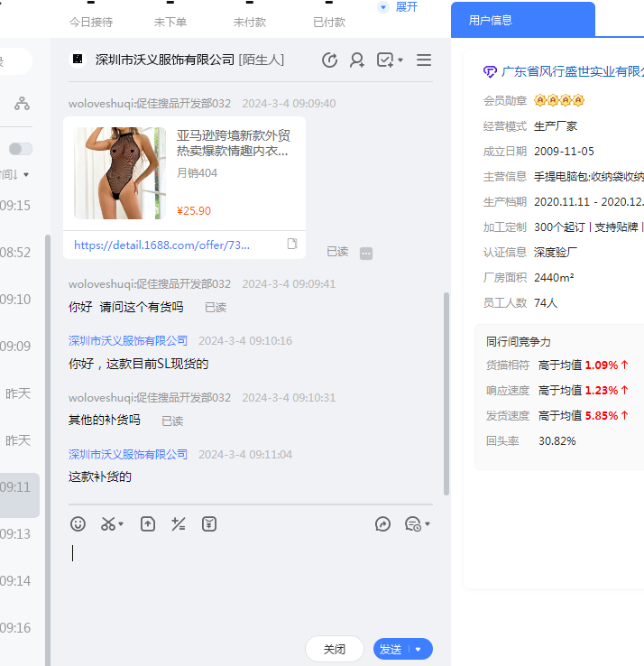Open the detail.1688.com product link

click(x=162, y=245)
